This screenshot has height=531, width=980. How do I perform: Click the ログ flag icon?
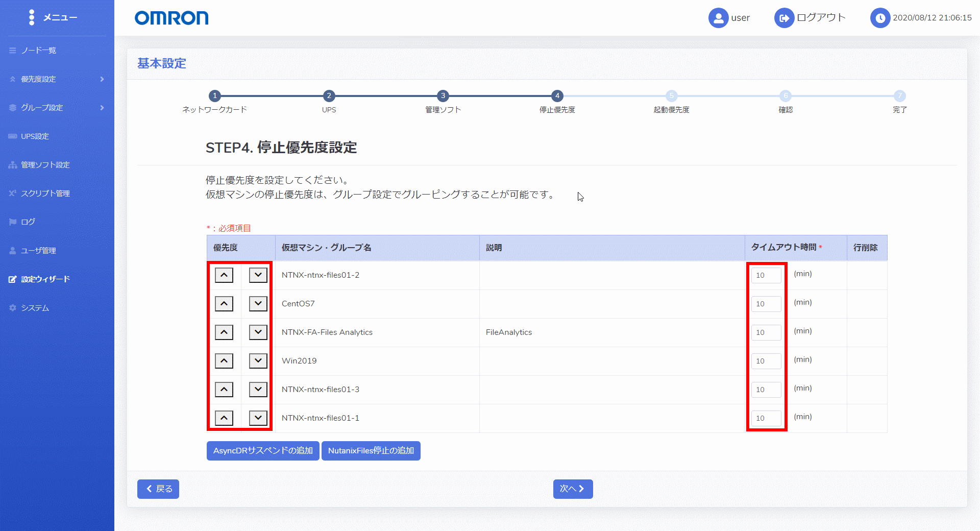[x=13, y=222]
